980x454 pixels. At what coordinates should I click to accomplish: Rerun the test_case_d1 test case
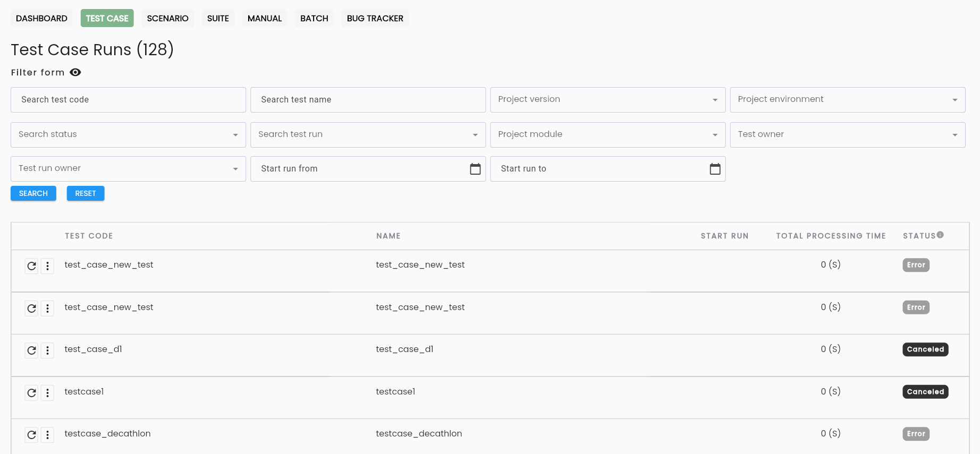point(32,350)
